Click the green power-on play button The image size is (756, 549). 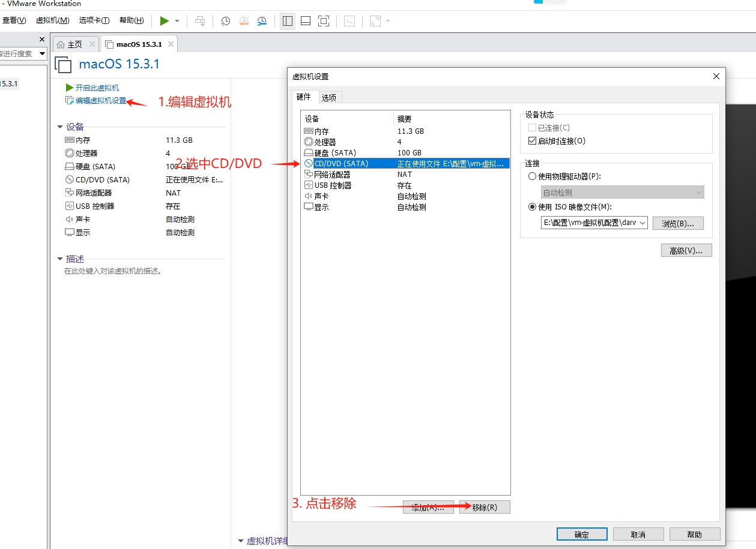(x=165, y=21)
